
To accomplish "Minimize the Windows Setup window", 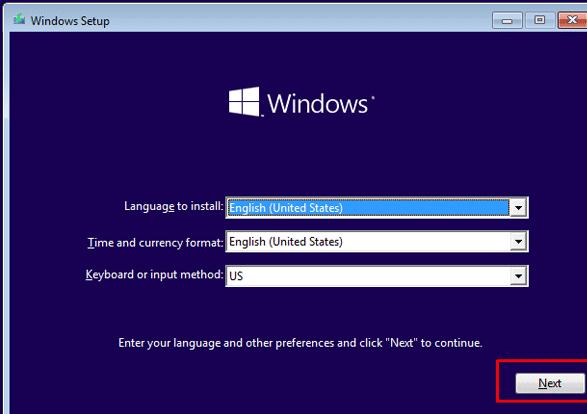I will coord(507,20).
